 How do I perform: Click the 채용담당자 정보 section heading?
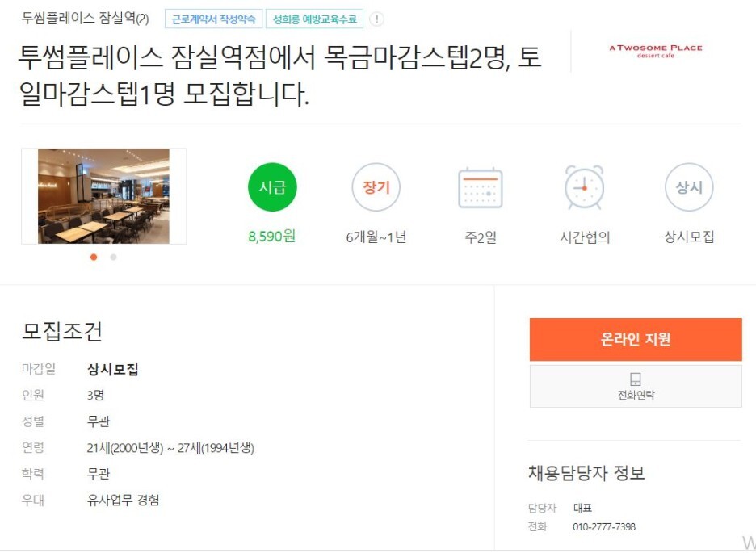pyautogui.click(x=586, y=473)
